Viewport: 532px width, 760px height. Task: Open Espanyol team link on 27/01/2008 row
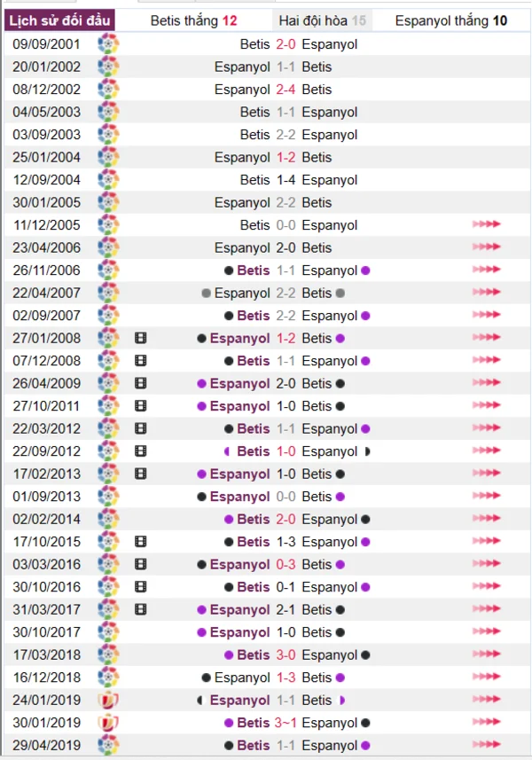coord(239,338)
